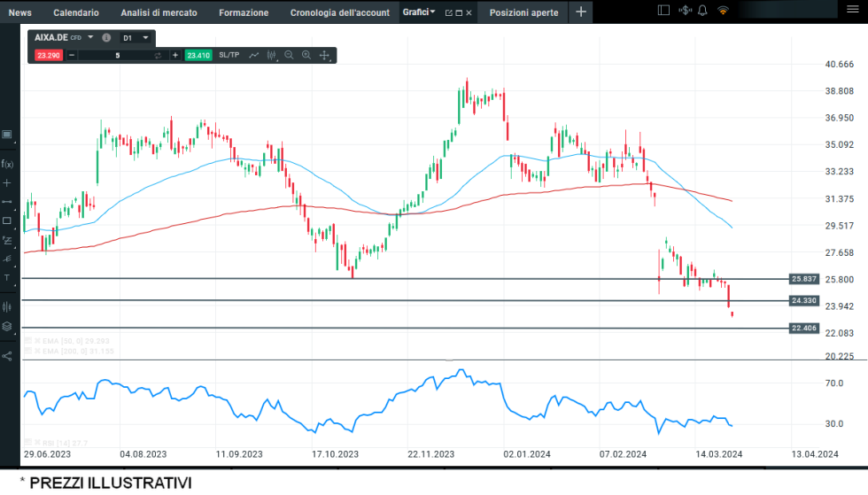
Task: Maximize the Grafici panel
Action: (459, 12)
